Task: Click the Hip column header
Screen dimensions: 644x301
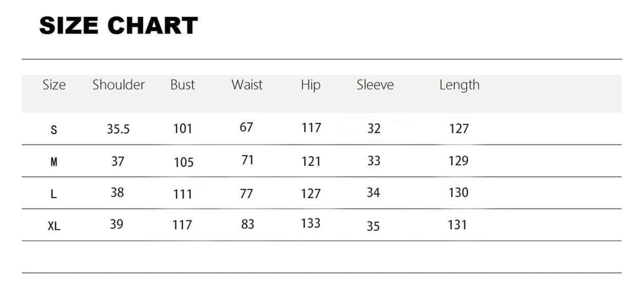Action: [310, 85]
